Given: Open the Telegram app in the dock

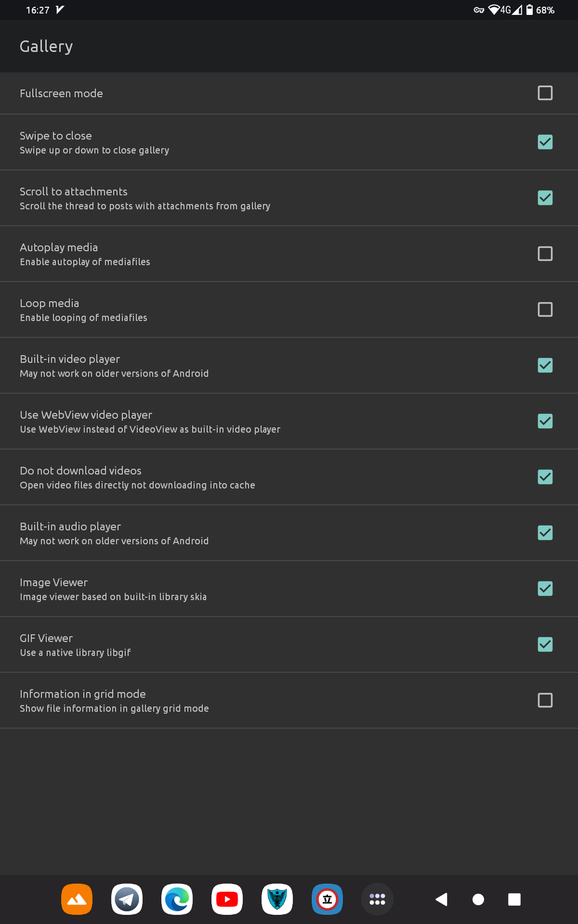Looking at the screenshot, I should (127, 899).
